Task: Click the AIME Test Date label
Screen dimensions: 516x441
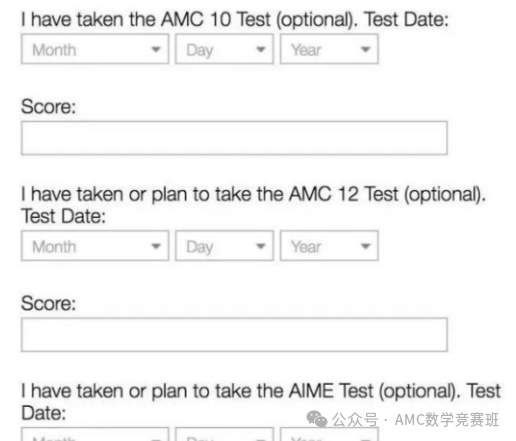Action: tap(261, 401)
